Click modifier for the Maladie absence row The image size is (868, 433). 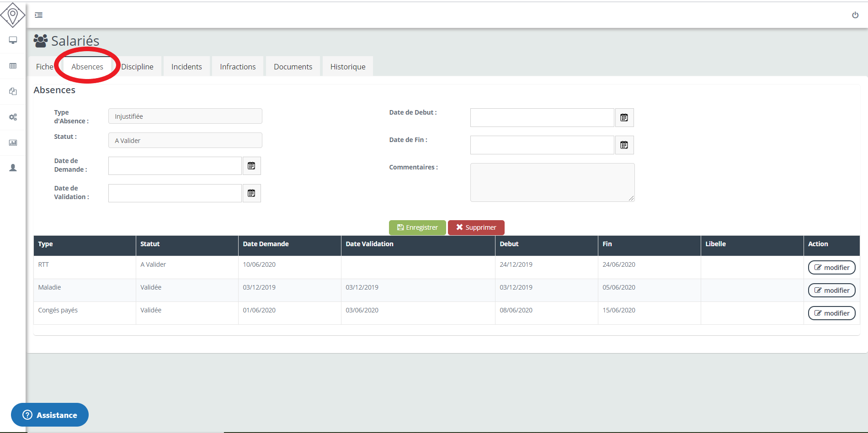pyautogui.click(x=831, y=290)
